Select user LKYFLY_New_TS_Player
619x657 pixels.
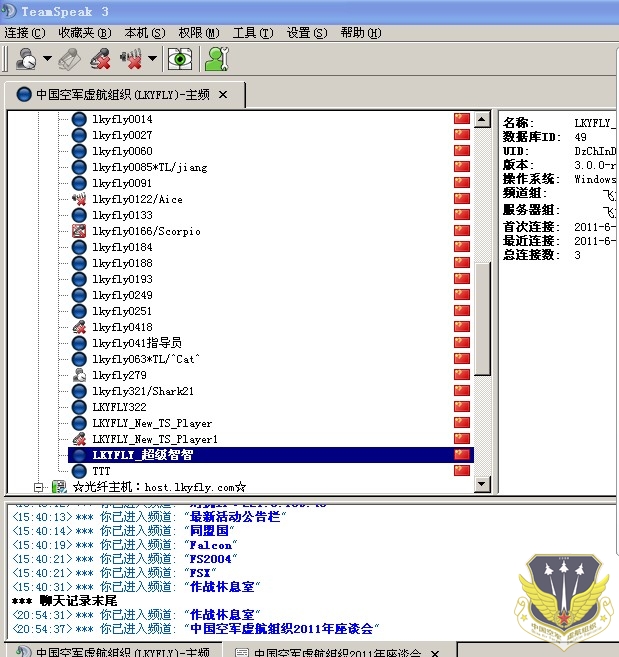[x=152, y=423]
